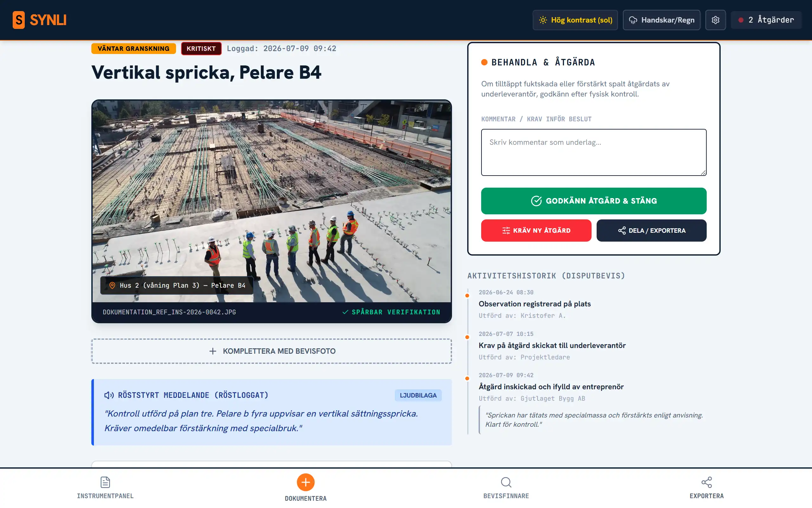Screen dimensions: 812x508
Task: Click Exportera share icon in bottom bar
Action: click(706, 482)
